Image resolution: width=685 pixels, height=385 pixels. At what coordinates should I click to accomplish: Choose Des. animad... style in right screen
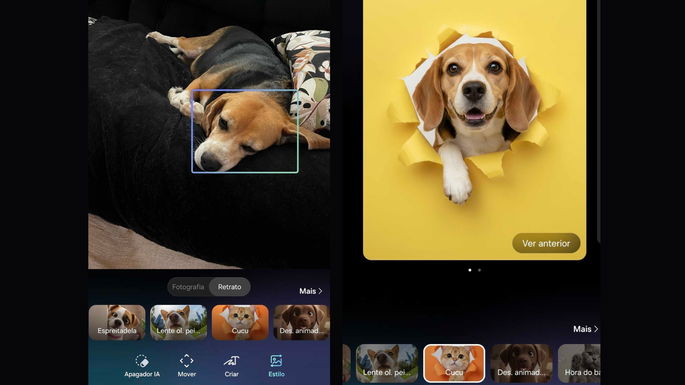tap(521, 363)
